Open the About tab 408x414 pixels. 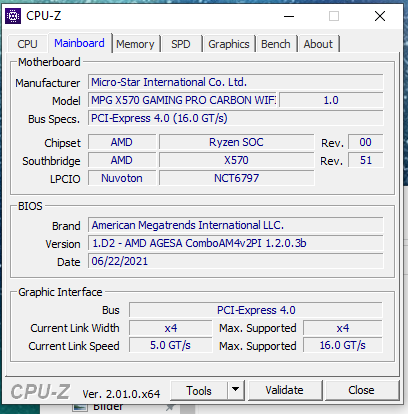318,44
